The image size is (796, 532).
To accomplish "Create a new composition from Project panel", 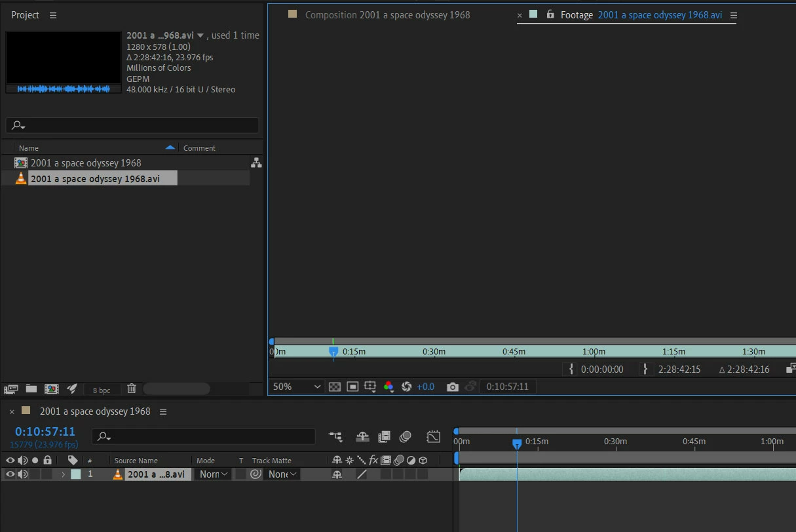I will point(52,389).
